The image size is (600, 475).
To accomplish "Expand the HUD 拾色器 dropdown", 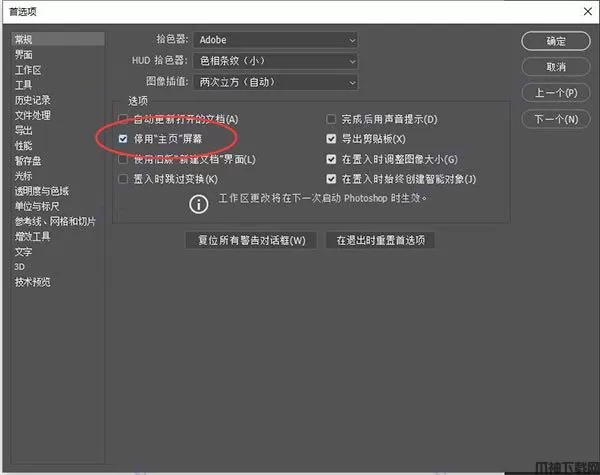I will click(x=276, y=61).
